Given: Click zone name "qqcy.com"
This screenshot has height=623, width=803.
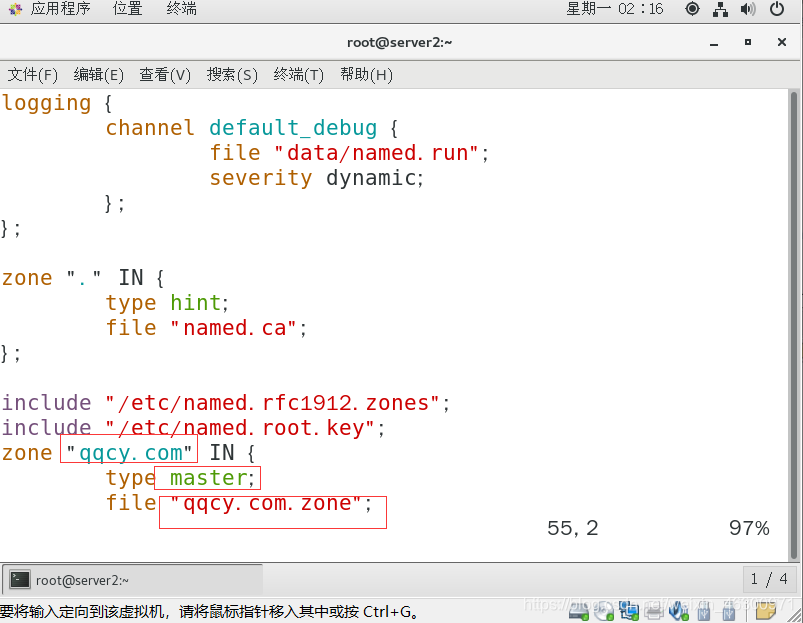Looking at the screenshot, I should (x=129, y=454).
